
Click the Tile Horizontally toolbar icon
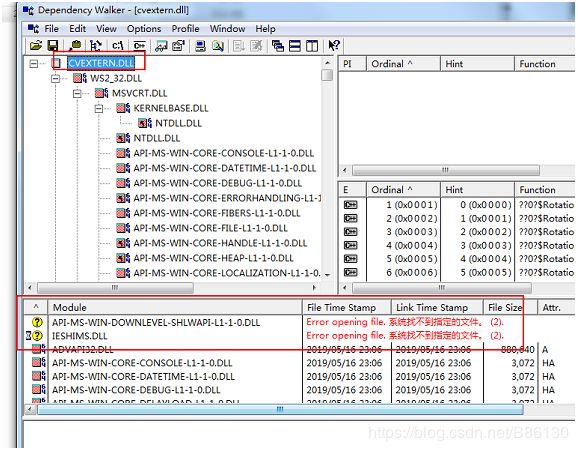click(295, 46)
